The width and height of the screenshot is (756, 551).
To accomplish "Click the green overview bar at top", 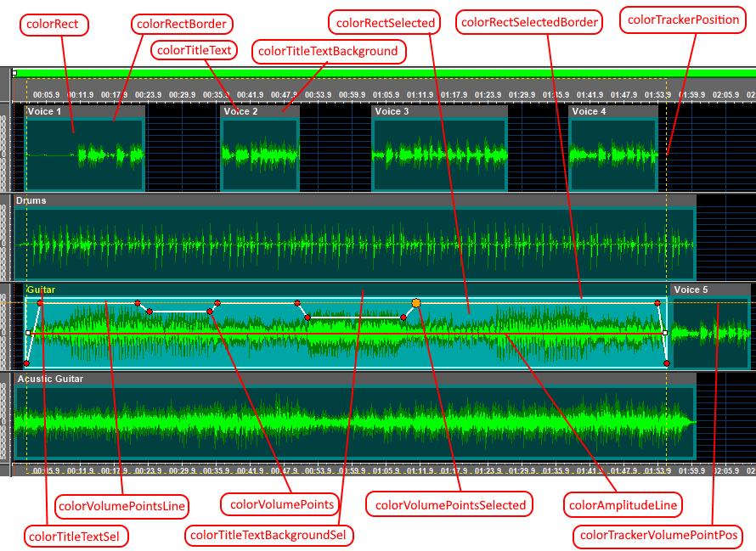I will coord(382,74).
